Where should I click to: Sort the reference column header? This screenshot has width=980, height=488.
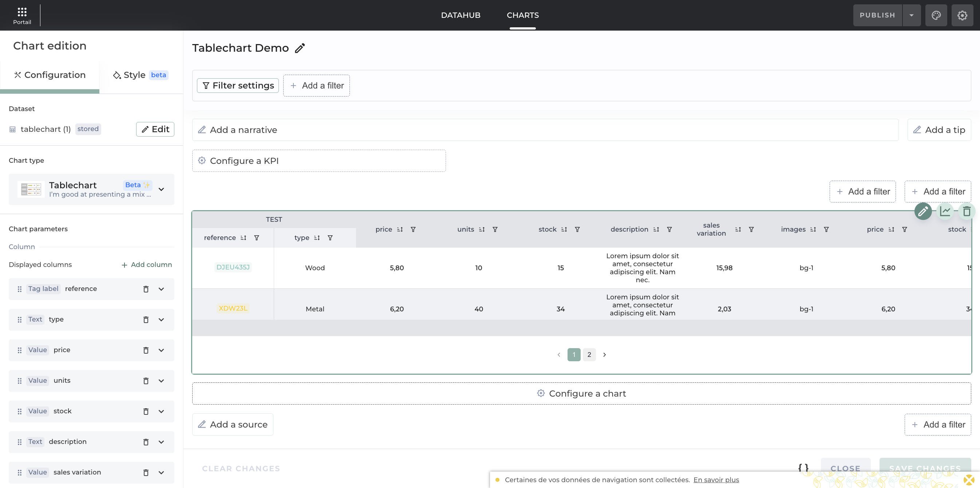tap(244, 238)
